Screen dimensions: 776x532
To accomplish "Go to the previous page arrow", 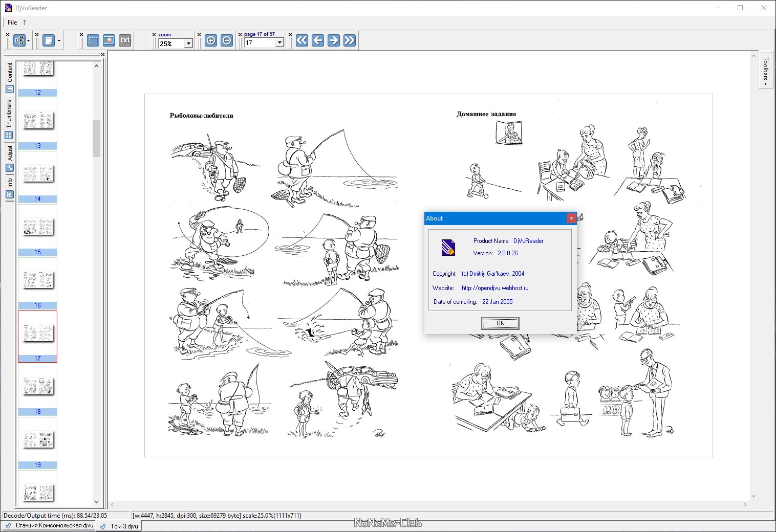I will pyautogui.click(x=318, y=40).
